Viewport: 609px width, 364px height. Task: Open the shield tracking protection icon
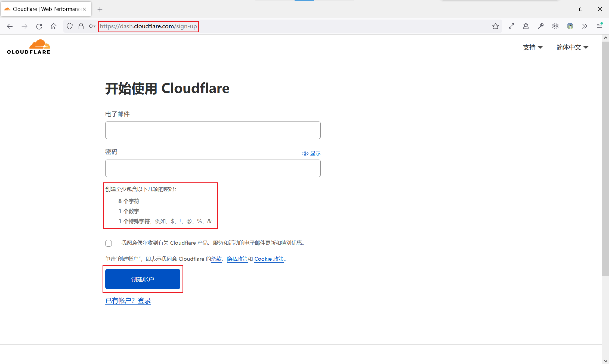point(70,26)
